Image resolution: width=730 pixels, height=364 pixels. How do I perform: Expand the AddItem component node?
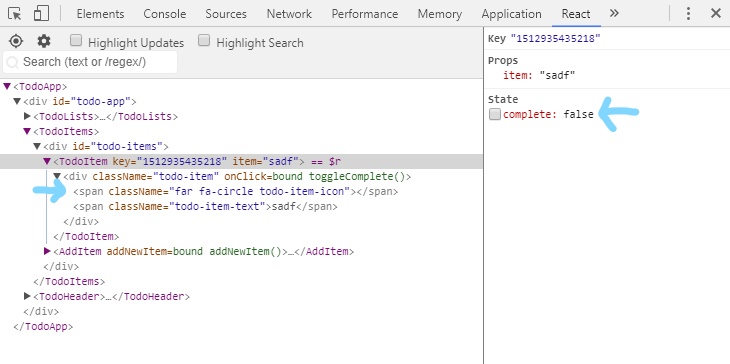pyautogui.click(x=47, y=251)
